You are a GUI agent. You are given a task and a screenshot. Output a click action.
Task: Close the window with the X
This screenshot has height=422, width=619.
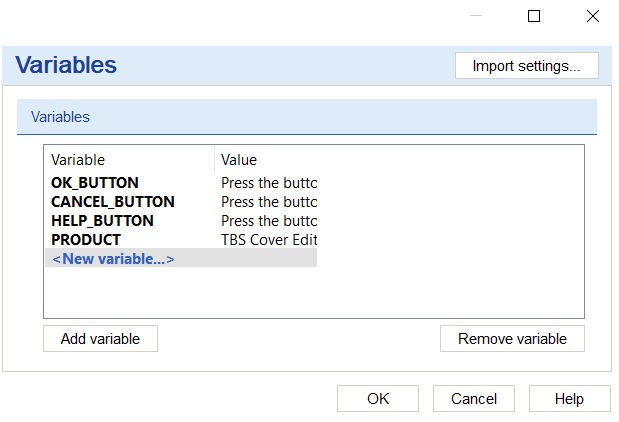point(592,16)
